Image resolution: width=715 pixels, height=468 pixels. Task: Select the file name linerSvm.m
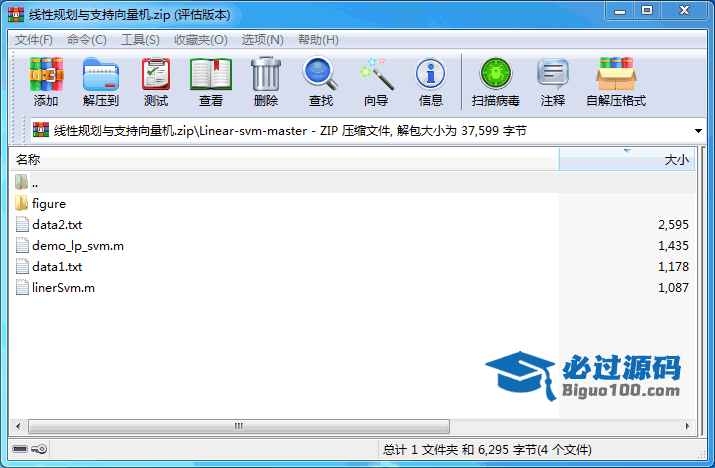coord(63,288)
